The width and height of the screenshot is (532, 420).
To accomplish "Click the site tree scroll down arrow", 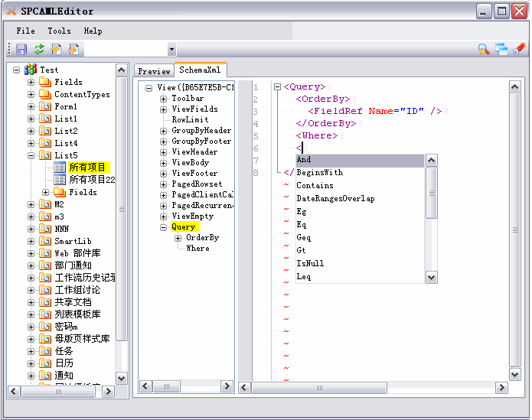I will (x=122, y=378).
